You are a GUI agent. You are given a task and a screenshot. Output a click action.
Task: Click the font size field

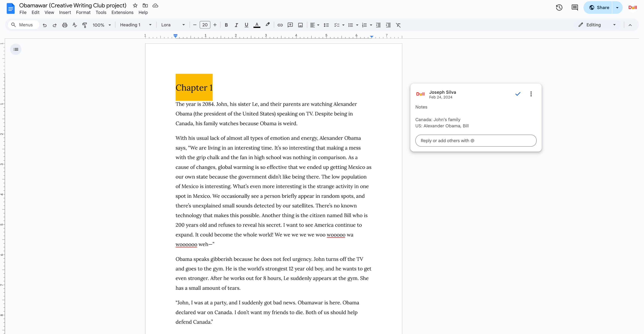pos(205,25)
